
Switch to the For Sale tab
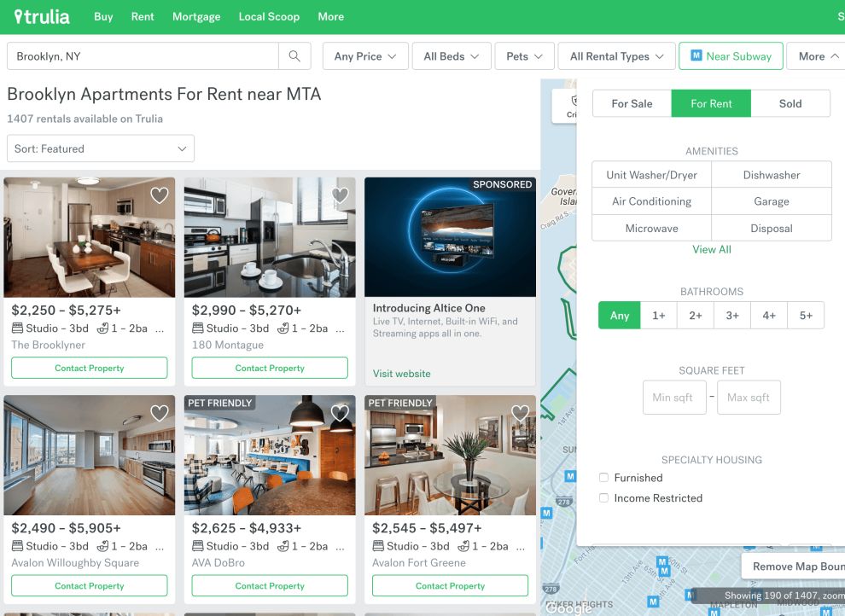(632, 103)
